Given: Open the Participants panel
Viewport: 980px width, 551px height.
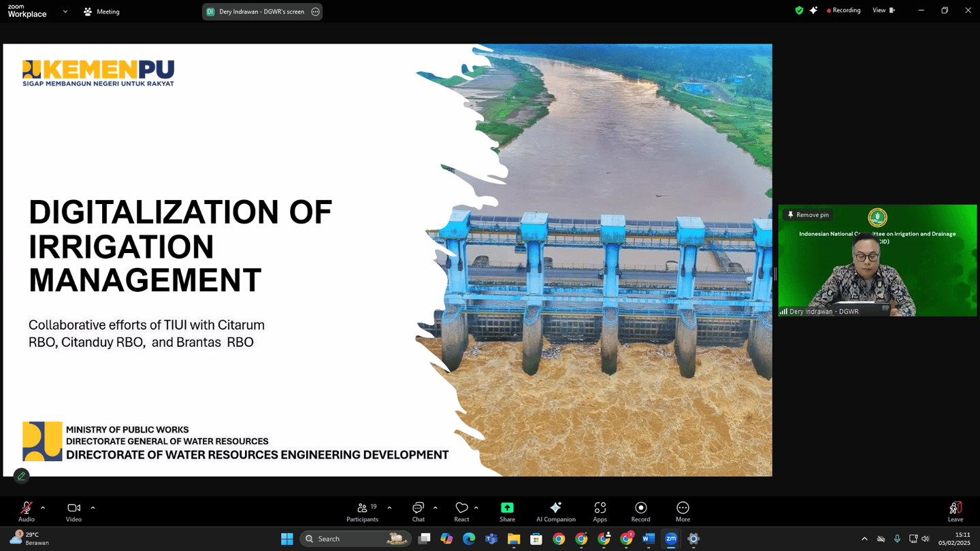Looking at the screenshot, I should 363,512.
